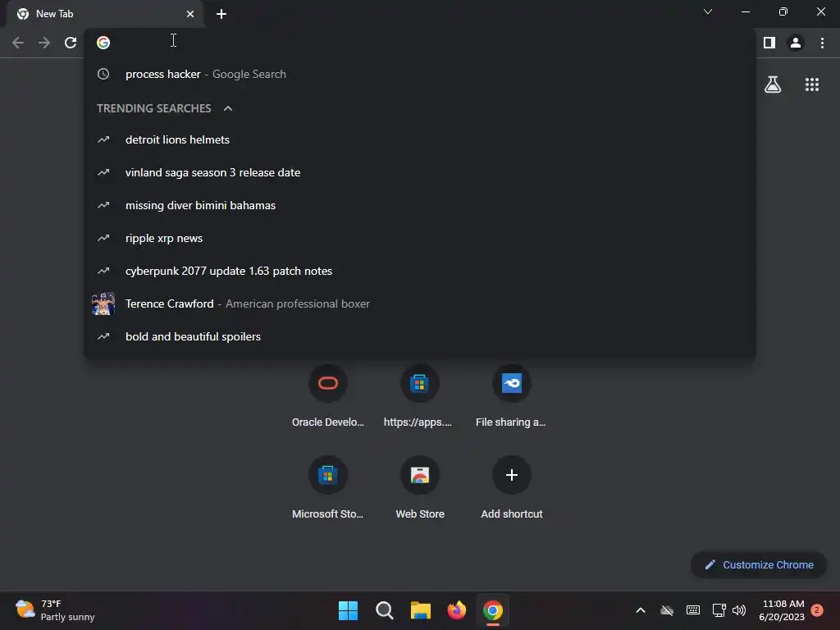The image size is (840, 630).
Task: Click the Chrome taskbar icon
Action: [x=493, y=610]
